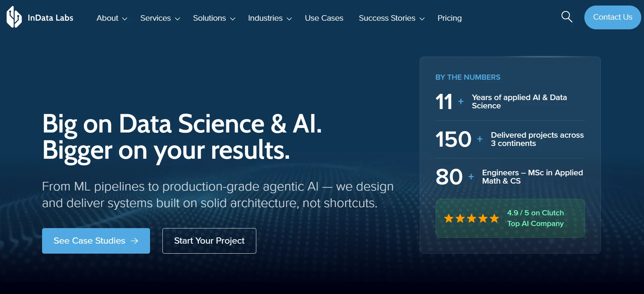Click the 4.9 / 5 on Clutch badge
Image resolution: width=644 pixels, height=294 pixels.
point(510,218)
